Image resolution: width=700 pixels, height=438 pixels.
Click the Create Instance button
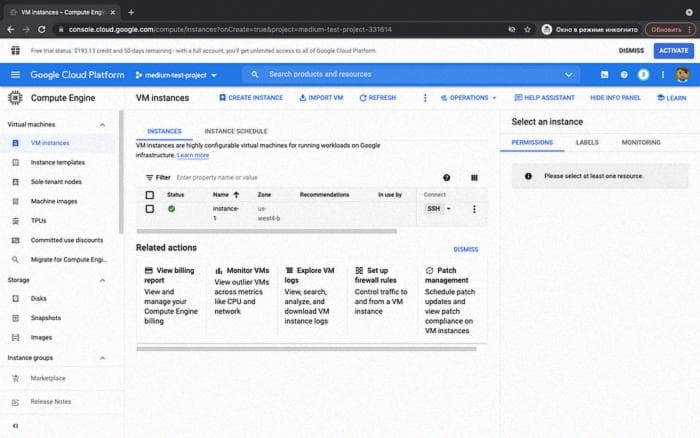pyautogui.click(x=251, y=98)
